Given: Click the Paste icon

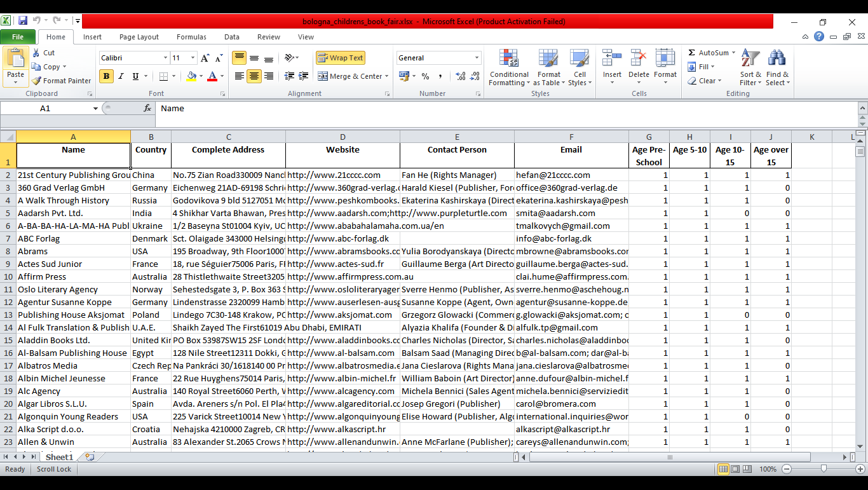Looking at the screenshot, I should pos(16,59).
